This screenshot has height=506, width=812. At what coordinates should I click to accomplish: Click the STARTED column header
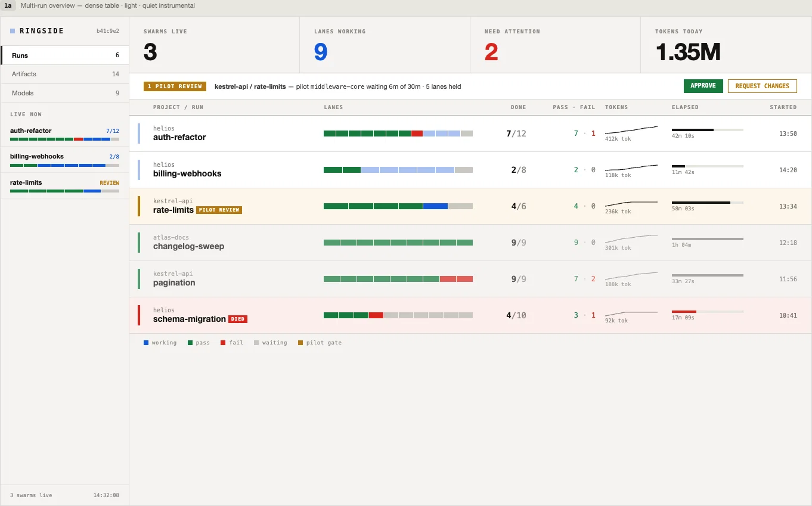tap(783, 107)
